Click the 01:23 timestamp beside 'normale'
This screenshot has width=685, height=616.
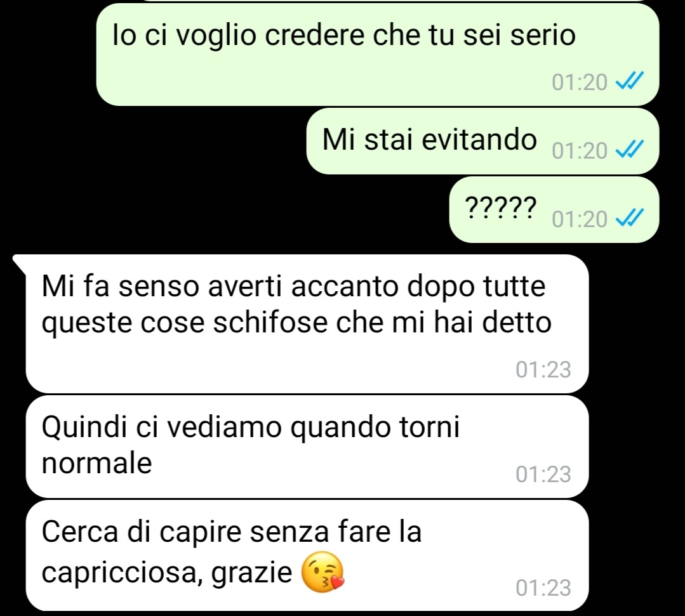pyautogui.click(x=543, y=474)
